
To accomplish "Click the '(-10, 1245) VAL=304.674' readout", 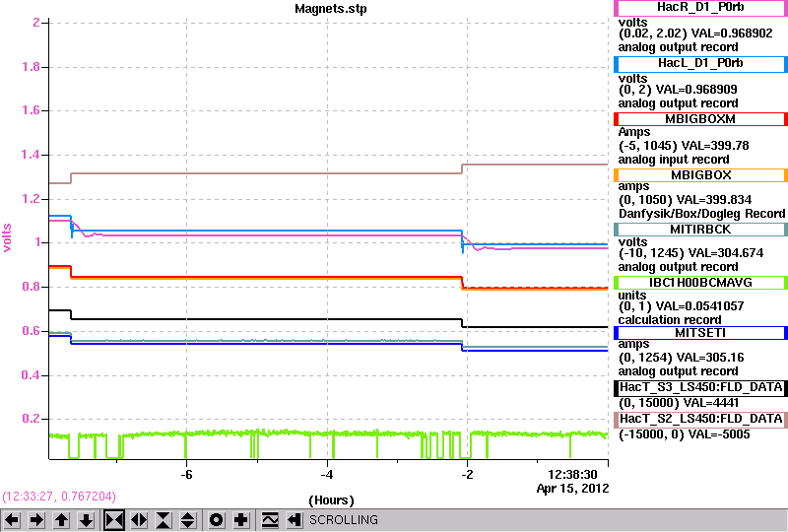I will 690,253.
